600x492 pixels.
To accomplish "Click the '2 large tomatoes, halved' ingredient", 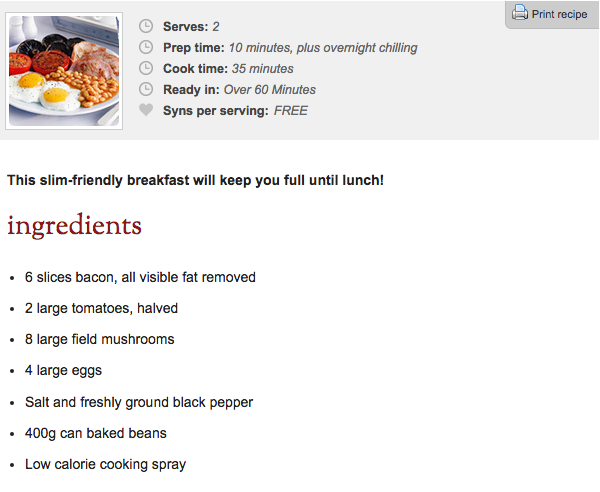I will 101,308.
